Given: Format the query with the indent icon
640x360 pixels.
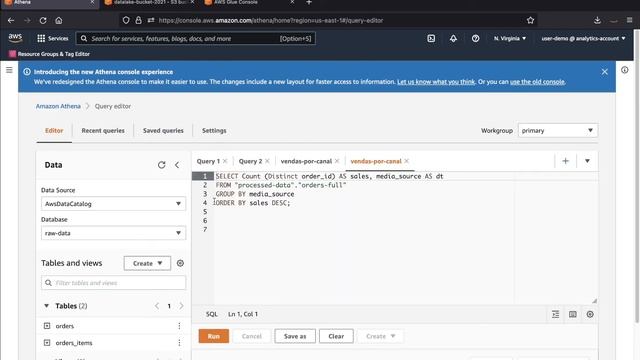Looking at the screenshot, I should pos(556,314).
